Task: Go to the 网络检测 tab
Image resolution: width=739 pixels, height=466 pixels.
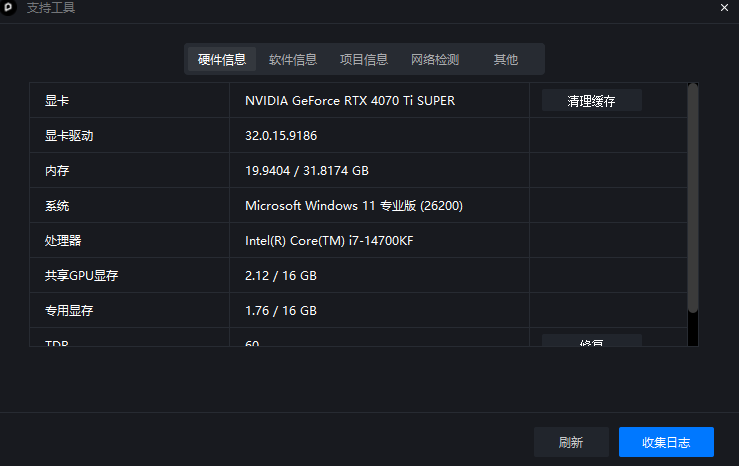Action: coord(435,59)
